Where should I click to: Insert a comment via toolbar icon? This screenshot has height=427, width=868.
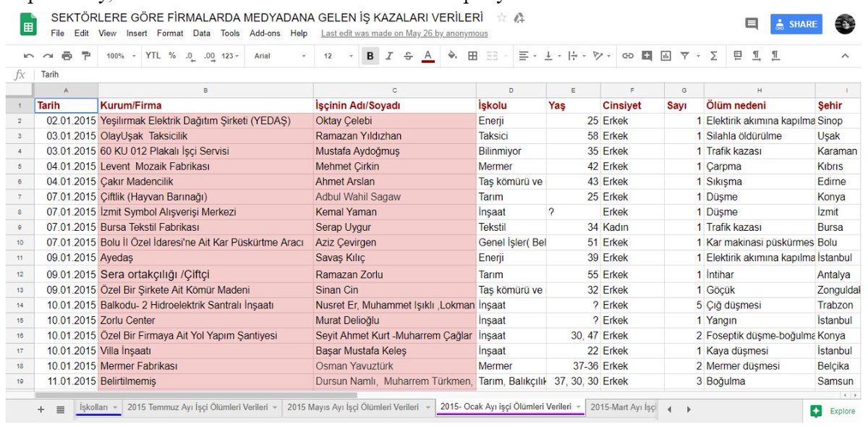coord(647,56)
